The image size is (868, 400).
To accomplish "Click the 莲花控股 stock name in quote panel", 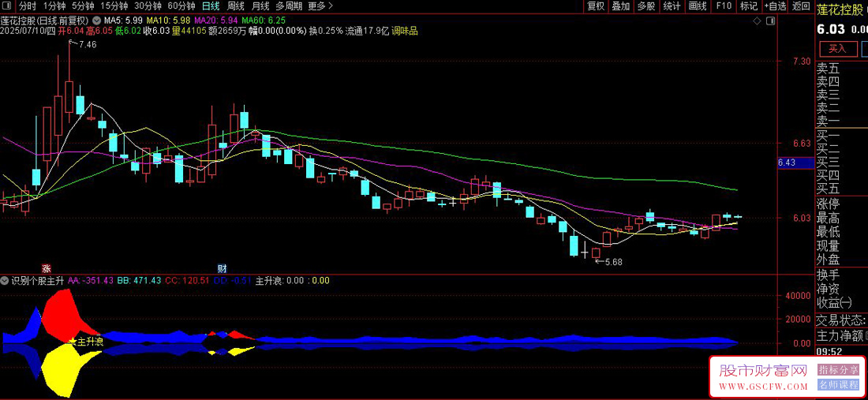I will click(x=841, y=9).
